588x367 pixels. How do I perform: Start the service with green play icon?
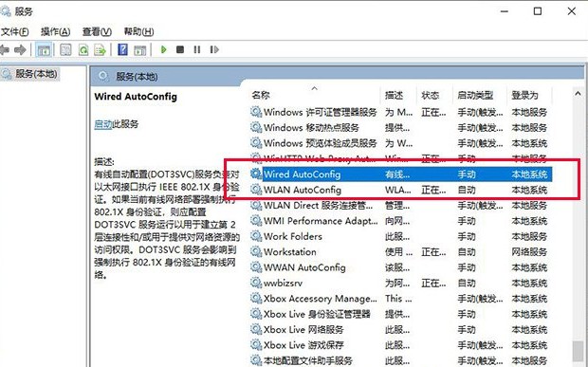tap(163, 49)
